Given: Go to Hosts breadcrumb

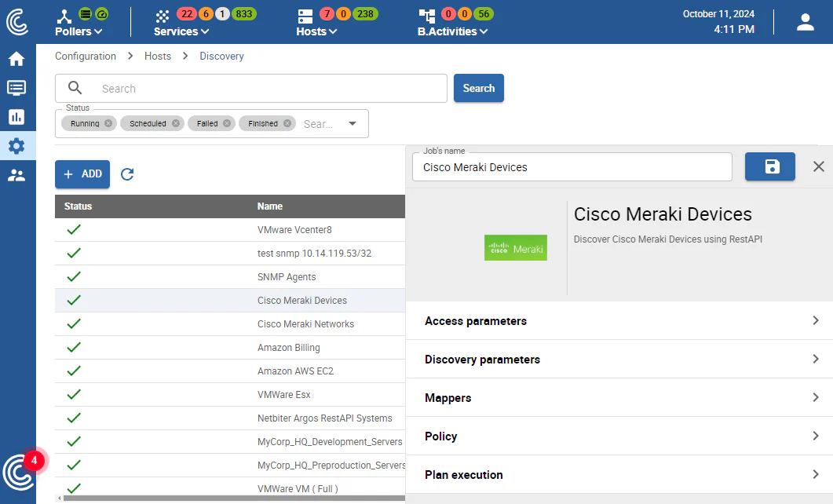Looking at the screenshot, I should tap(158, 57).
